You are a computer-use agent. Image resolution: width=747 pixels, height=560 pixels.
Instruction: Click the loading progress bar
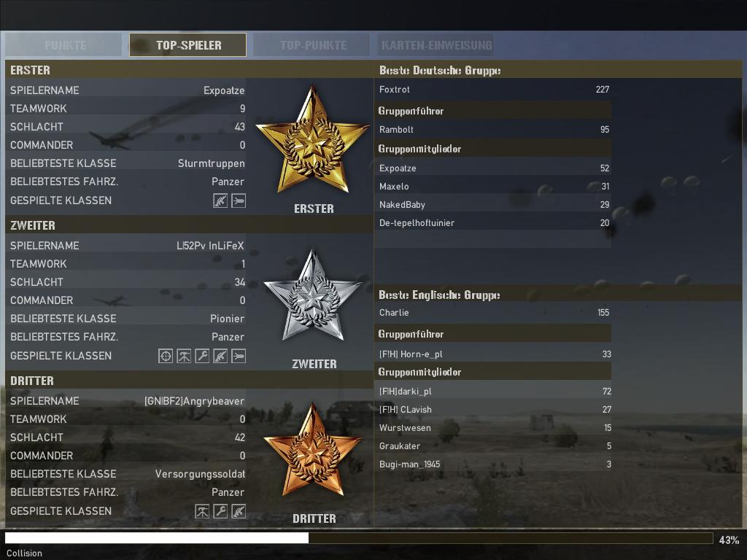(x=359, y=538)
